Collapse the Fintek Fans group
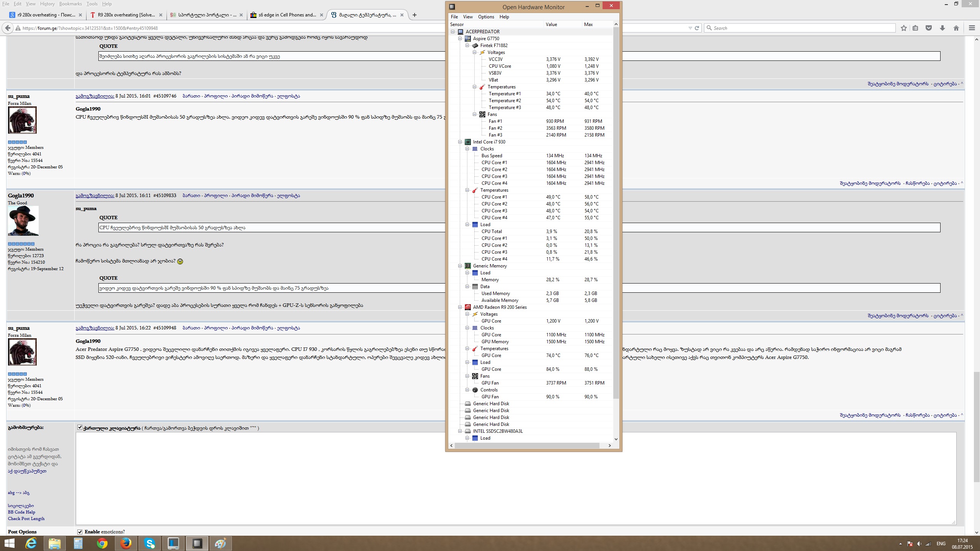The width and height of the screenshot is (980, 551). pyautogui.click(x=475, y=114)
